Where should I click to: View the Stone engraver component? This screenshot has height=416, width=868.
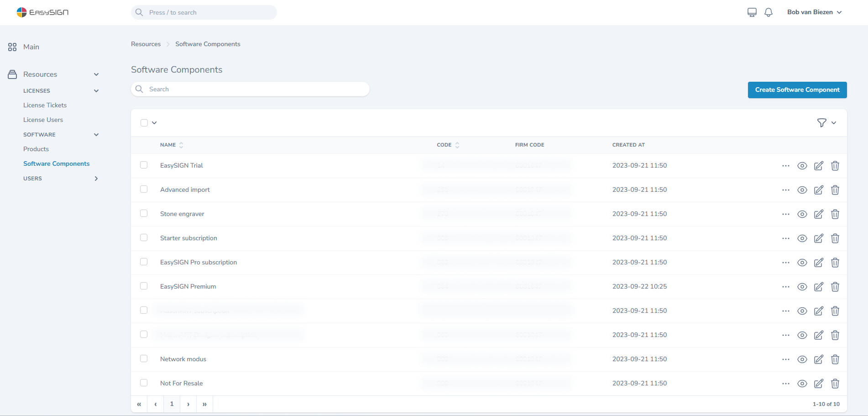802,214
